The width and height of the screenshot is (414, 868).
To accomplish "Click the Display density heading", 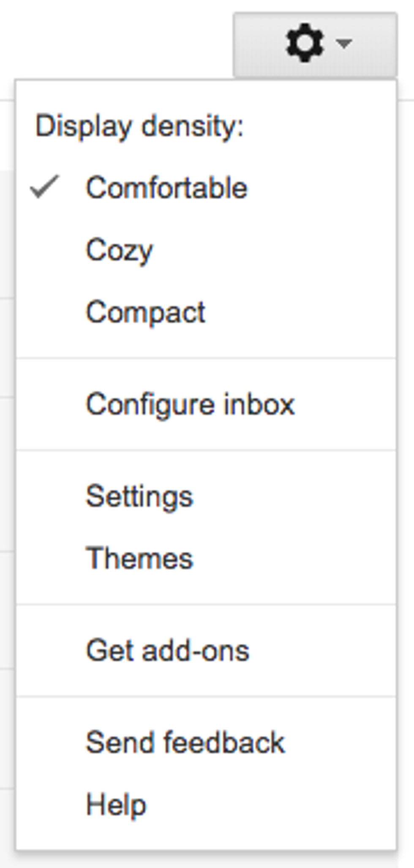I will click(139, 126).
